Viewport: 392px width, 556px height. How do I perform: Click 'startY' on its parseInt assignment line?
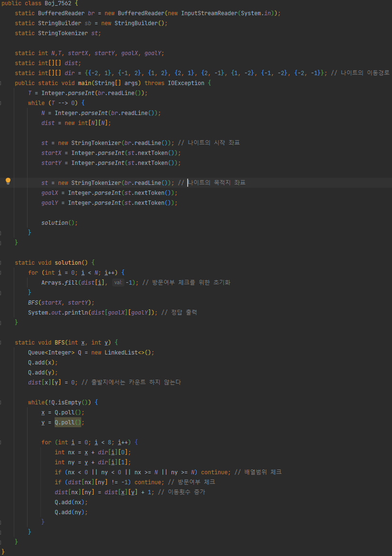coord(51,163)
